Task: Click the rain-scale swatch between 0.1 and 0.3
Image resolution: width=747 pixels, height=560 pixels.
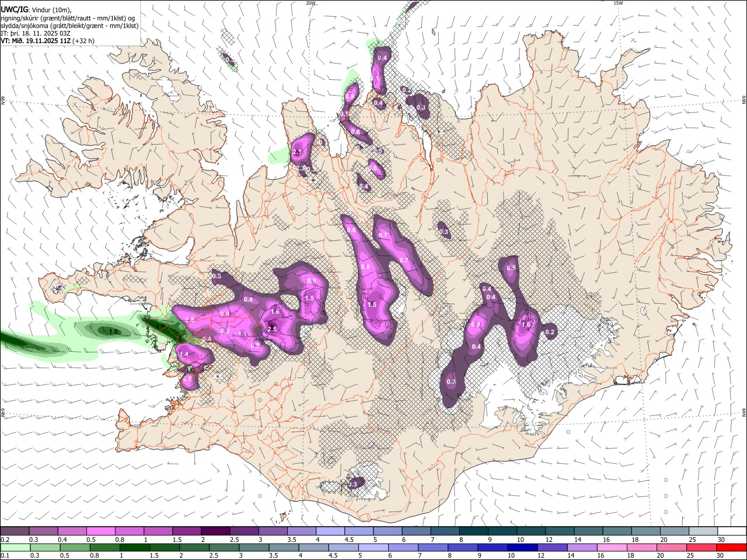Action: click(x=15, y=548)
